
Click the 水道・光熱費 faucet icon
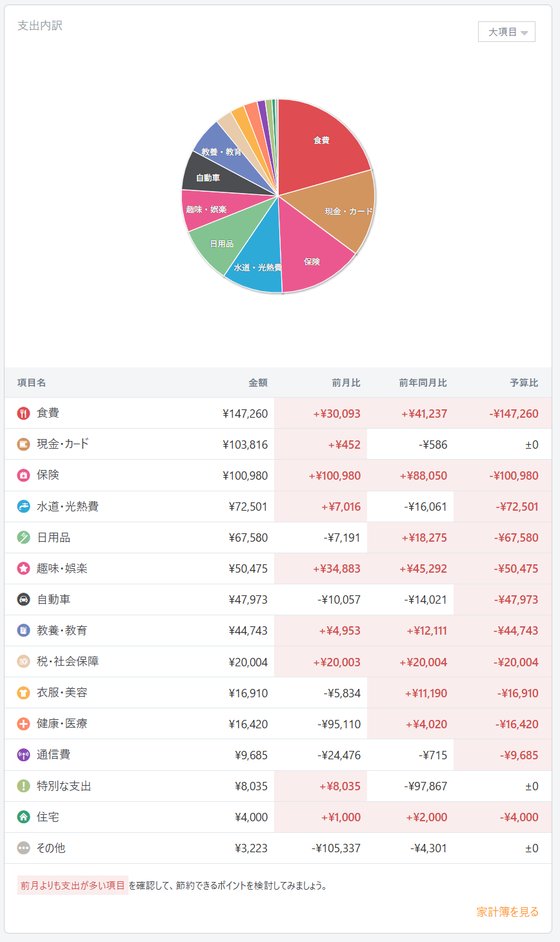24,506
